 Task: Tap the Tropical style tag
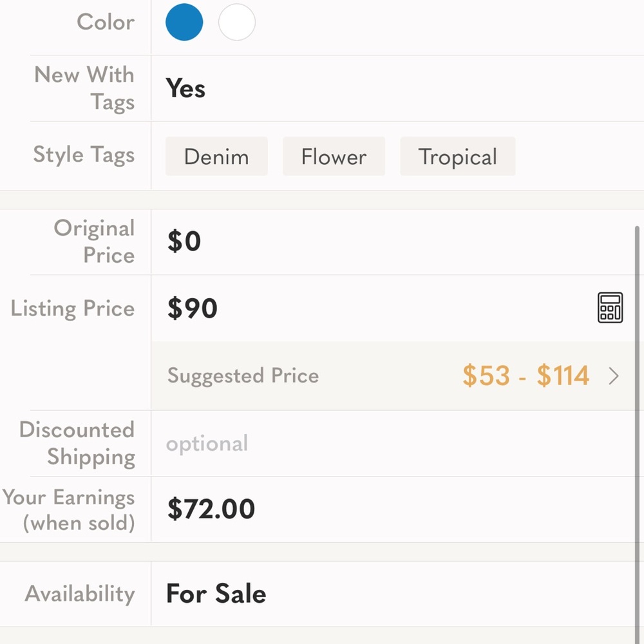[457, 156]
